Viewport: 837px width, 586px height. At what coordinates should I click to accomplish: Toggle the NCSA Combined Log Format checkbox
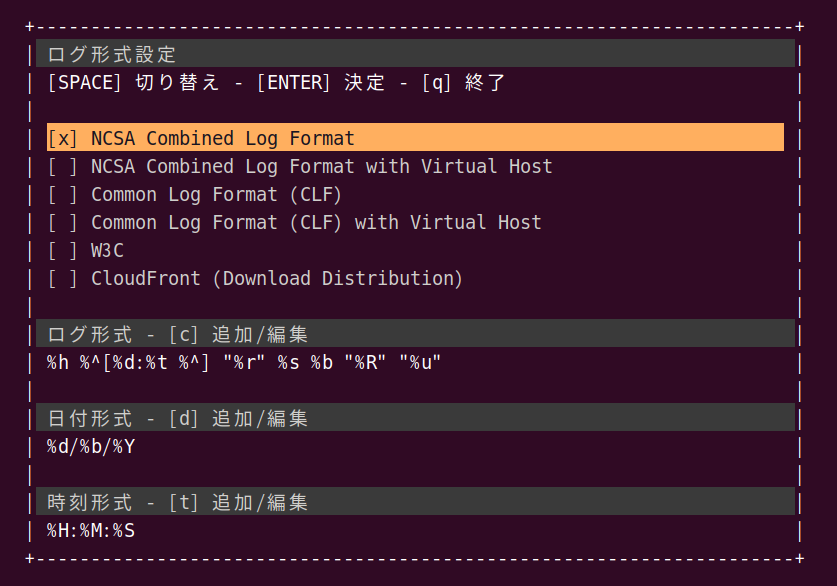(62, 139)
